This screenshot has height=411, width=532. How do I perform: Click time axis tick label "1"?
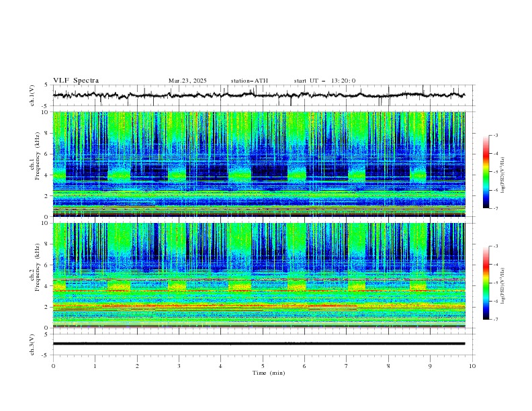(95, 366)
